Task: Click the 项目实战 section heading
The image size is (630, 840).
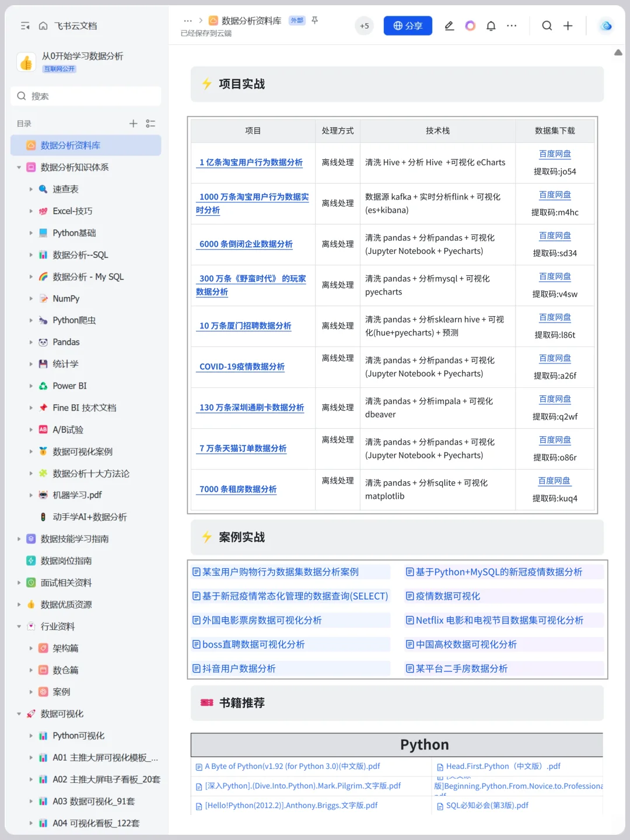Action: (242, 84)
